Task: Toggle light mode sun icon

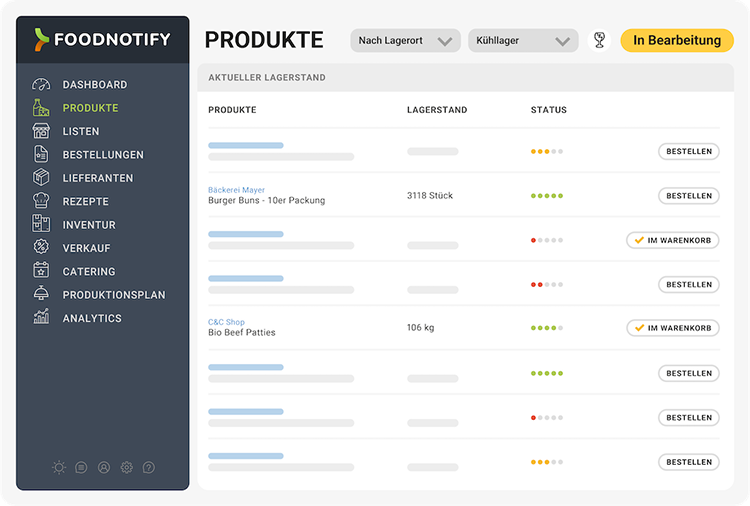Action: (59, 467)
